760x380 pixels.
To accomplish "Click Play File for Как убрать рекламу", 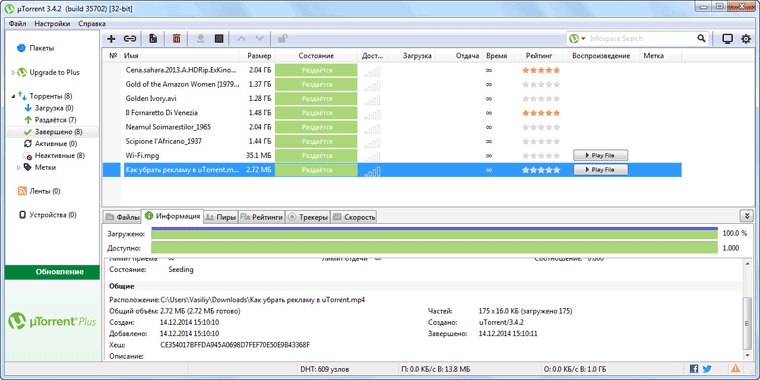I will click(x=601, y=170).
